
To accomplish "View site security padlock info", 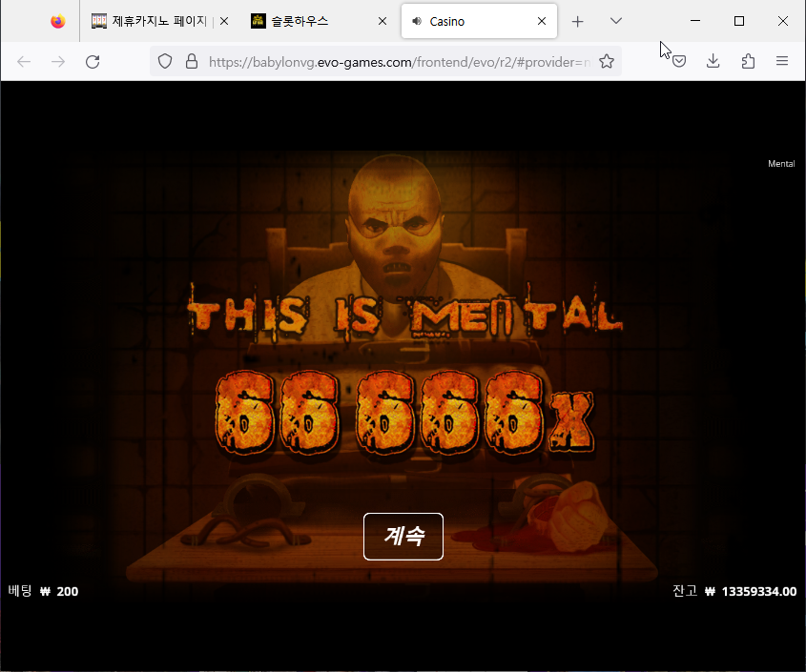I will point(192,61).
